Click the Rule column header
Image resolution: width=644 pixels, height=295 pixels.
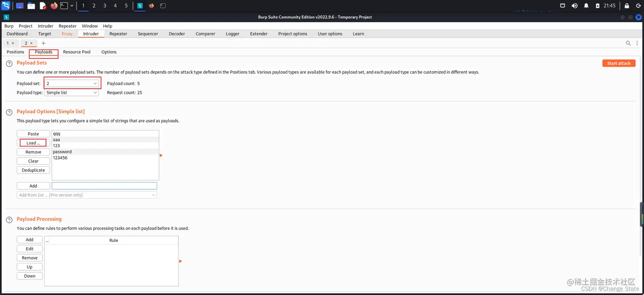tap(114, 240)
